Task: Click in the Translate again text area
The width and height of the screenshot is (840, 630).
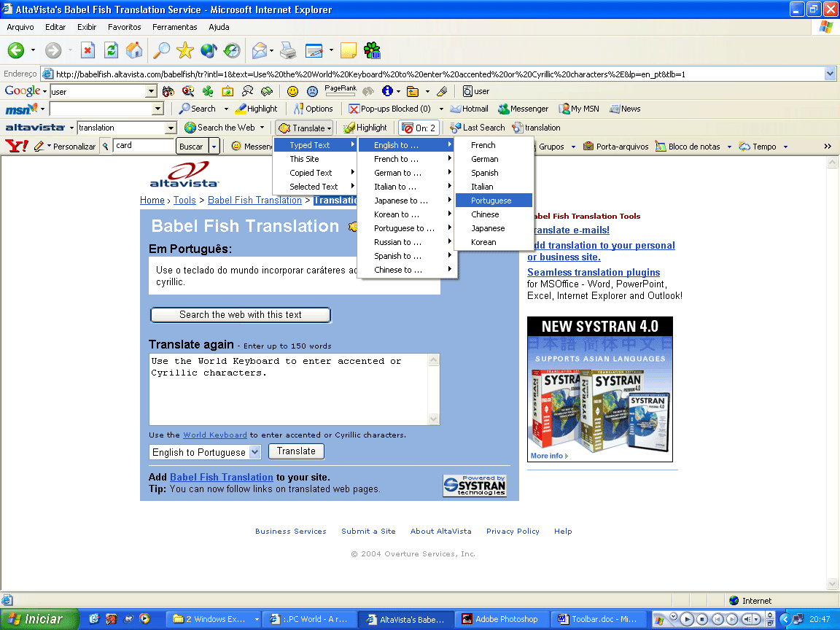Action: tap(289, 389)
